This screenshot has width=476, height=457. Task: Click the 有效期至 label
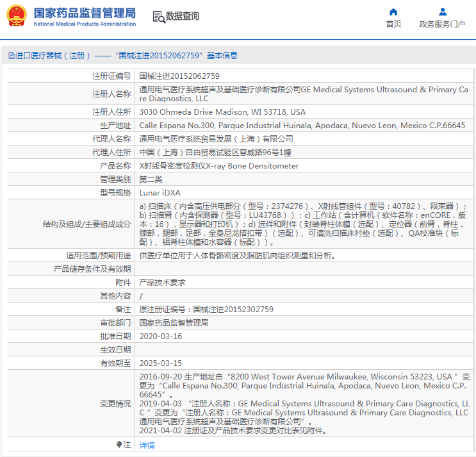pos(116,363)
